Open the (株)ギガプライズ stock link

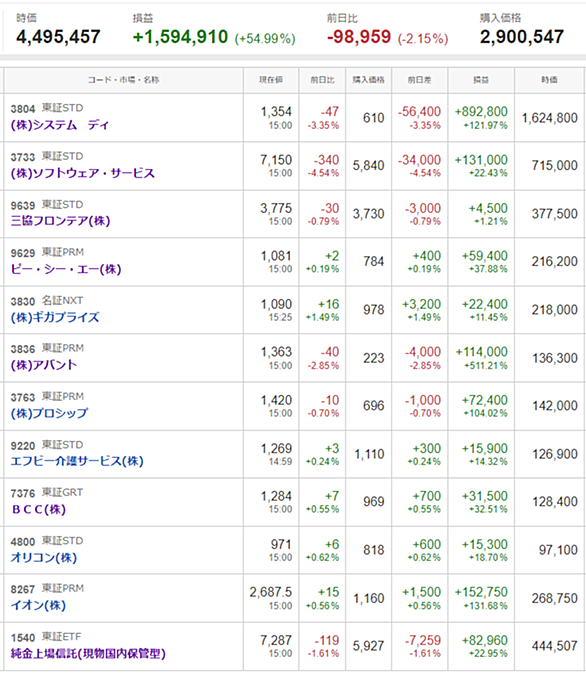[55, 317]
